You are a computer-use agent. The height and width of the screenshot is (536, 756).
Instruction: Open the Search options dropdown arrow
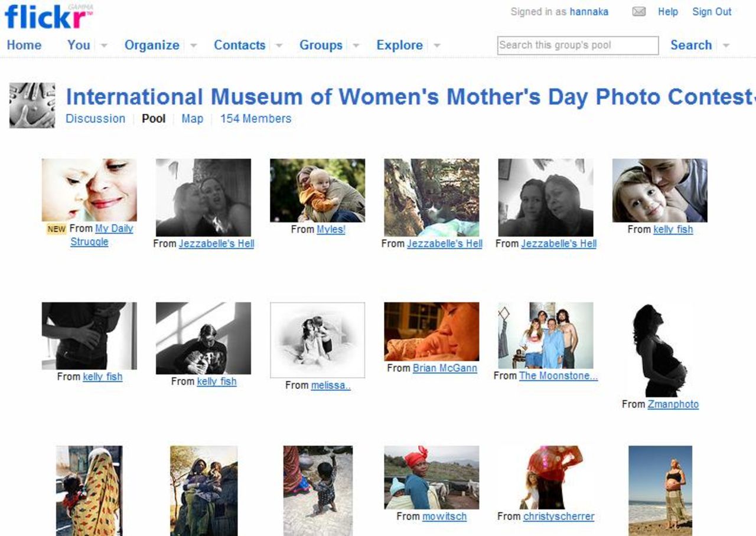pyautogui.click(x=726, y=45)
